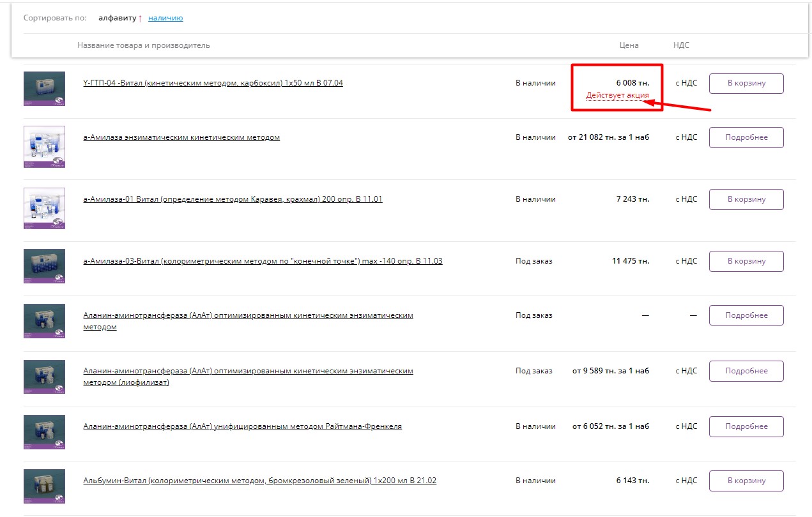This screenshot has width=812, height=517.
Task: Open Альбумин-Витал бромкрезоловый зеленый product link
Action: 259,481
